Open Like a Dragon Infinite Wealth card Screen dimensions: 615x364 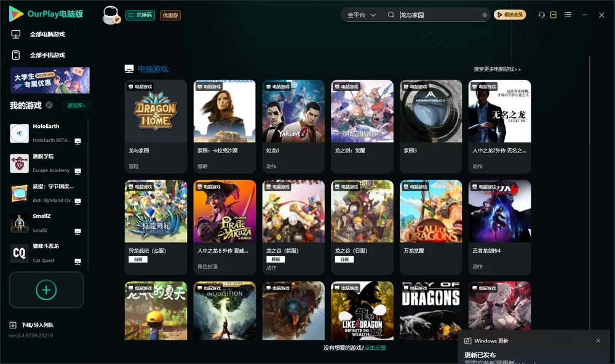[x=362, y=311]
